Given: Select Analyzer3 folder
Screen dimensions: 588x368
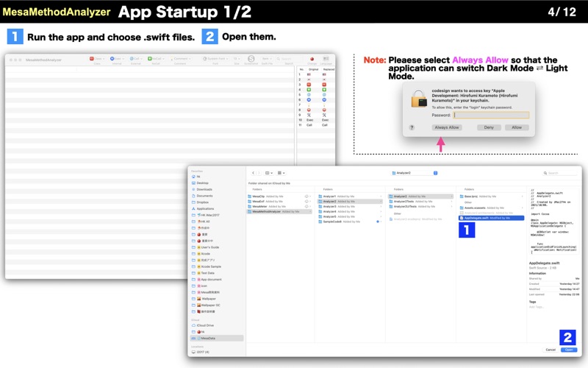Looking at the screenshot, I should [350, 207].
